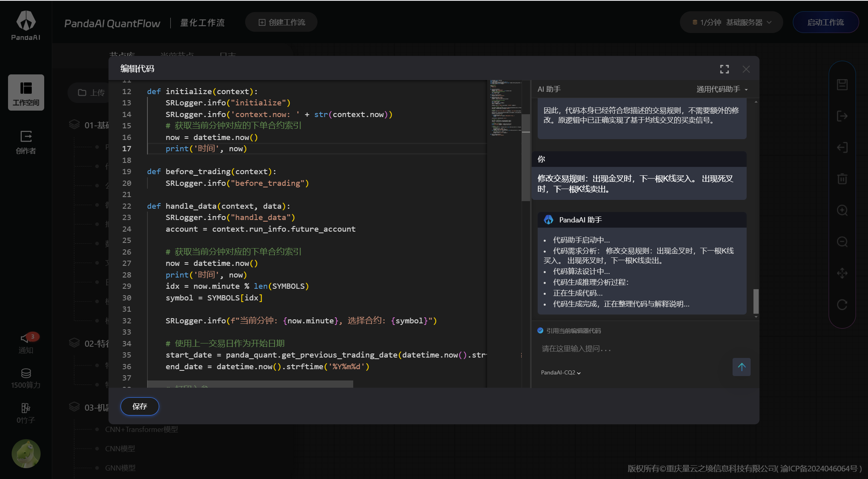Click the 代码算法设计中 status line

point(581,271)
